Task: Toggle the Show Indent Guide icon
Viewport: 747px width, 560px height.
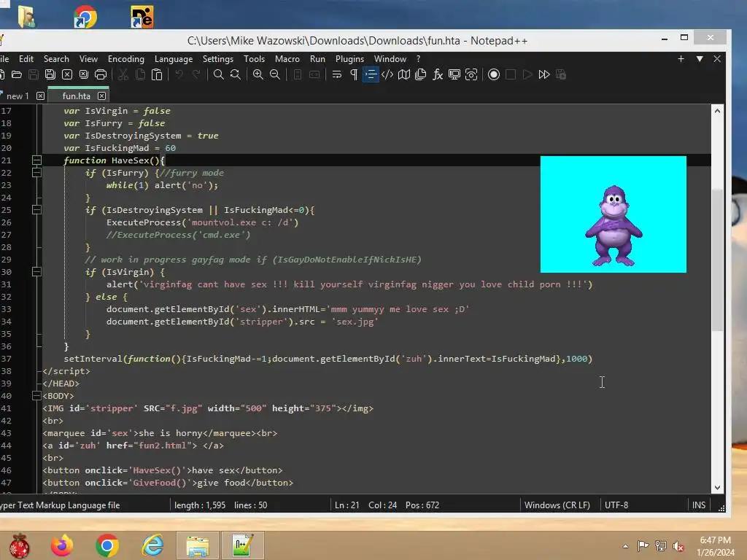Action: (370, 74)
